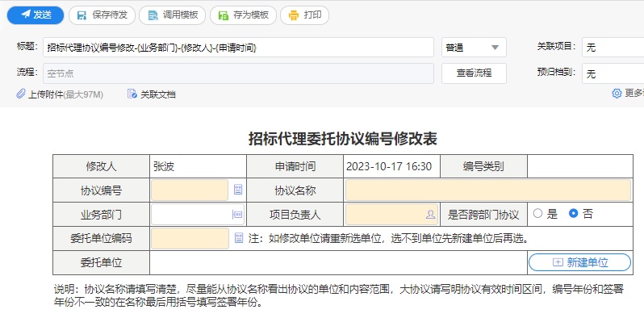The image size is (644, 322).
Task: Click the 上传附件 paperclip icon
Action: 21,94
